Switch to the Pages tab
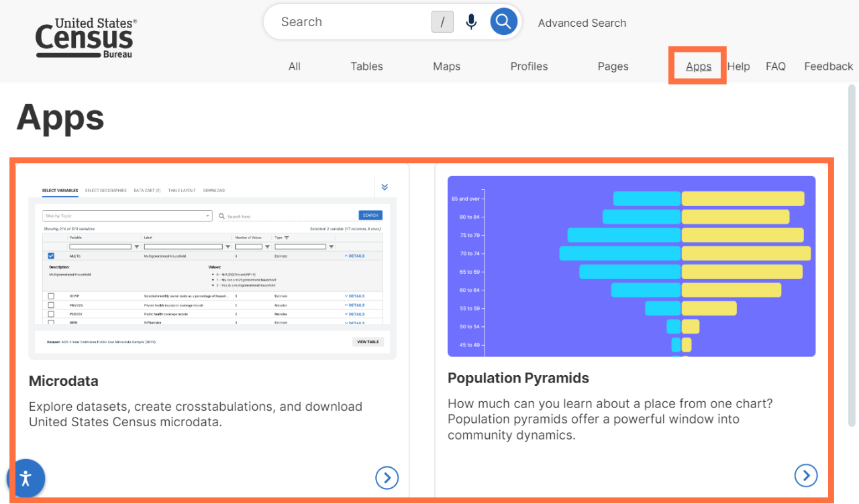859x504 pixels. pos(613,66)
